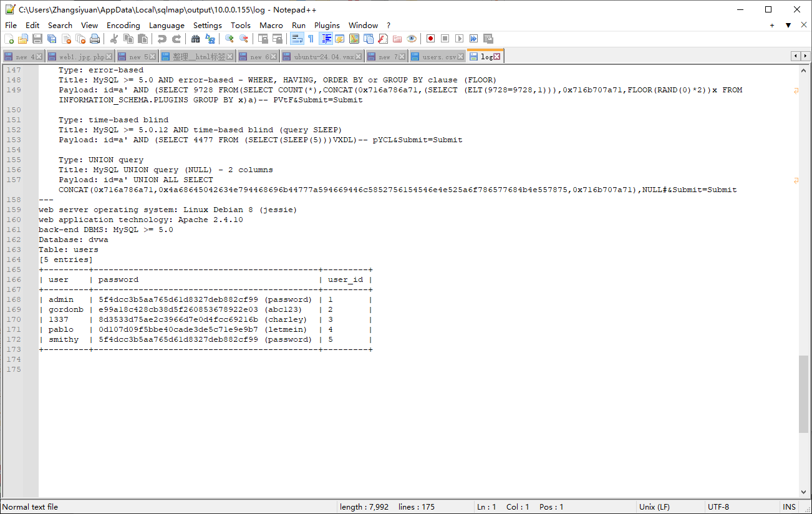Open the Document Map panel icon
This screenshot has width=812, height=514.
click(354, 39)
